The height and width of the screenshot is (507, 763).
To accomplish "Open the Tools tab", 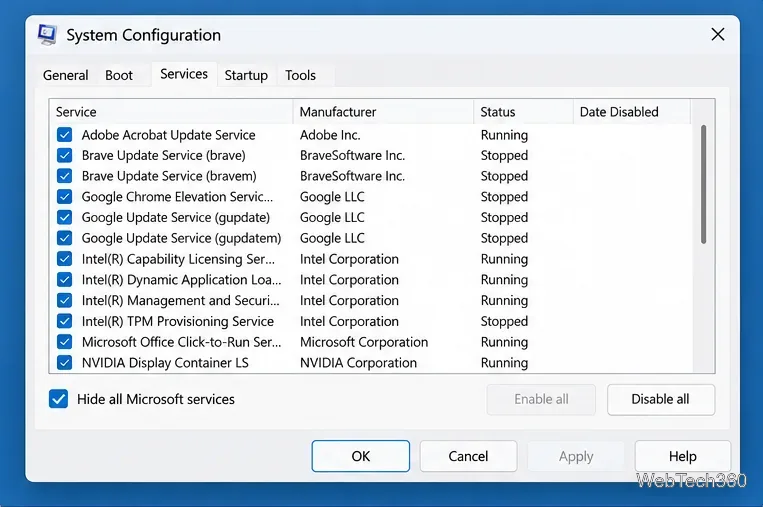I will point(300,75).
